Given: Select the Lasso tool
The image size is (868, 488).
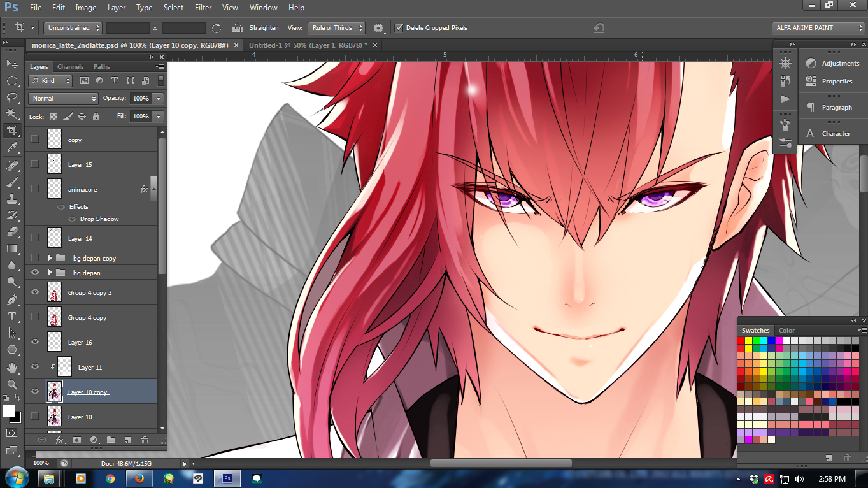Looking at the screenshot, I should [11, 97].
